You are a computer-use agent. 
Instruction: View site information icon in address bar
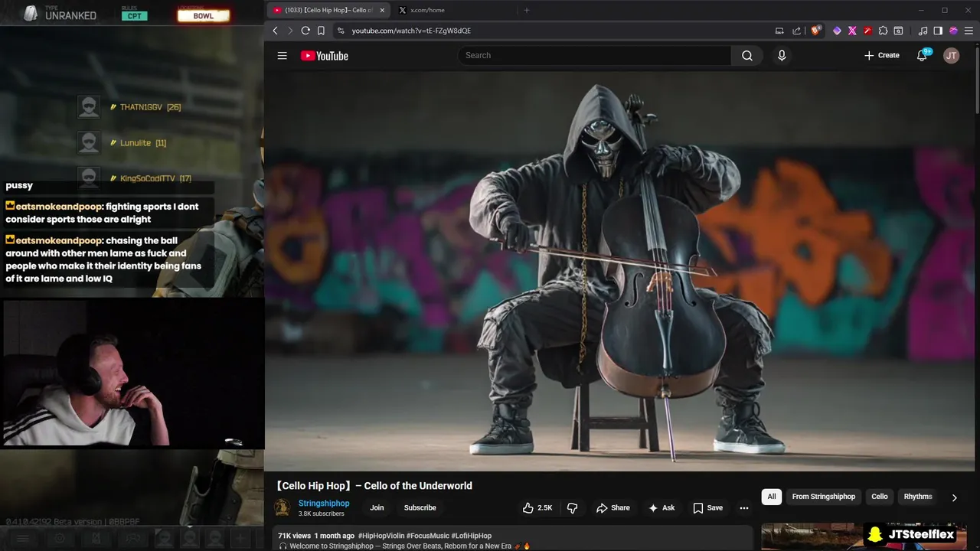click(341, 31)
